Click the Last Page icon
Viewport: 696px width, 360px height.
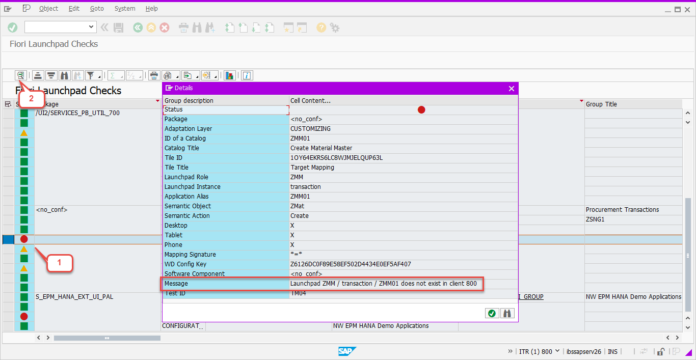tap(269, 28)
